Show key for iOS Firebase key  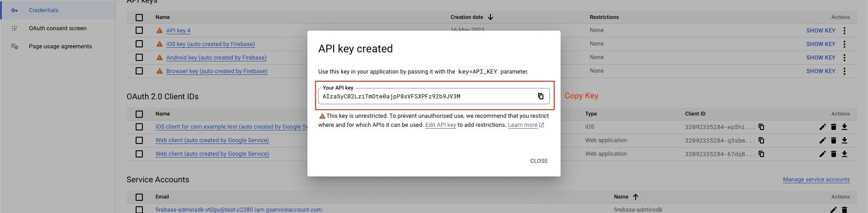(x=821, y=44)
